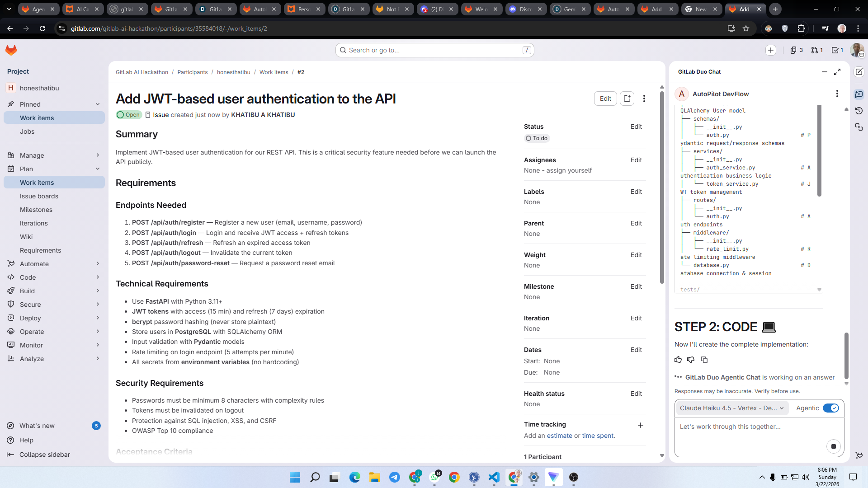
Task: Click thumbs up on Duo response
Action: coord(678,360)
